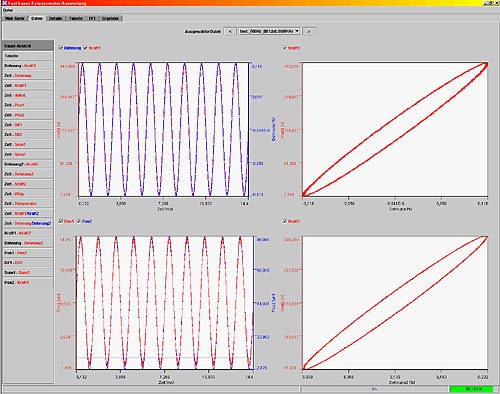Click the application icon in the title bar
This screenshot has width=500, height=394.
(x=4, y=3)
